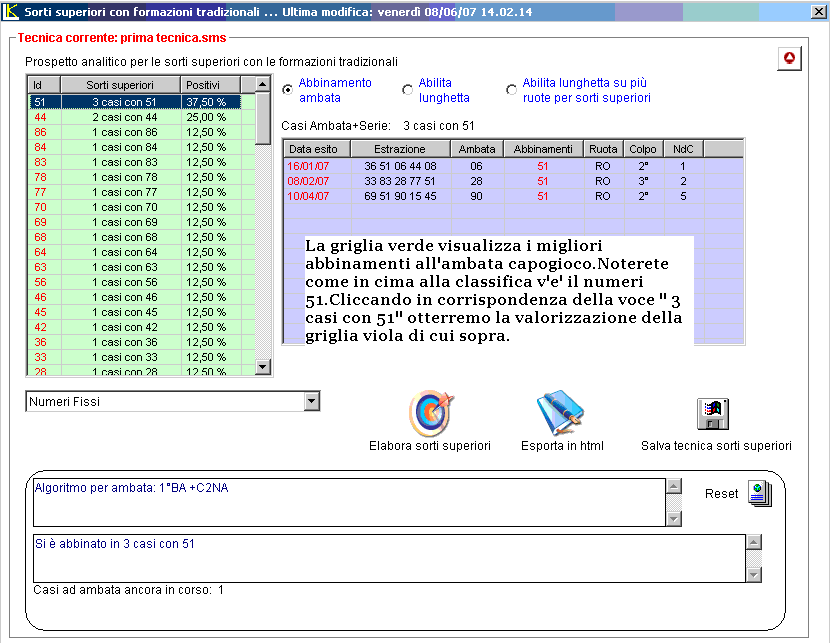This screenshot has height=643, width=830.
Task: Click the Esporta in html book icon
Action: tap(560, 413)
